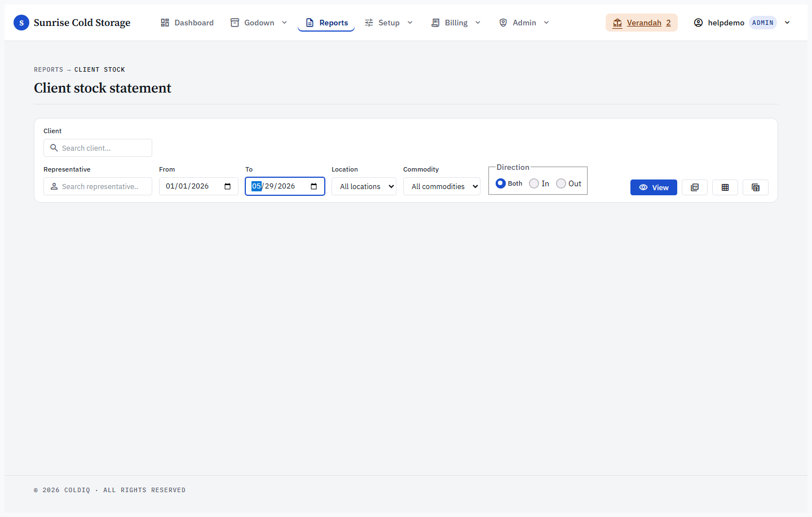This screenshot has height=517, width=812.
Task: Click the blue View button
Action: (x=654, y=187)
